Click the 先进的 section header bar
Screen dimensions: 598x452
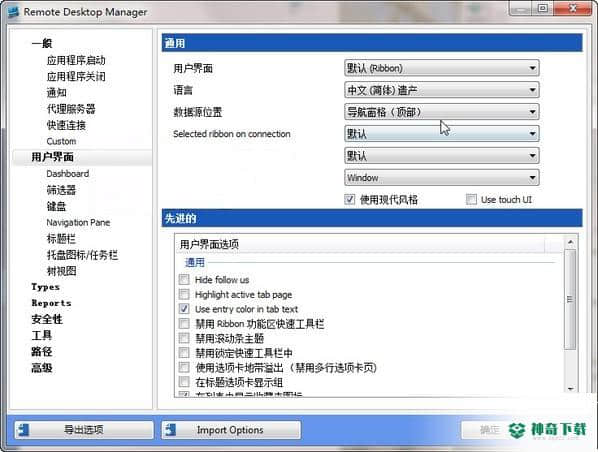[x=372, y=218]
